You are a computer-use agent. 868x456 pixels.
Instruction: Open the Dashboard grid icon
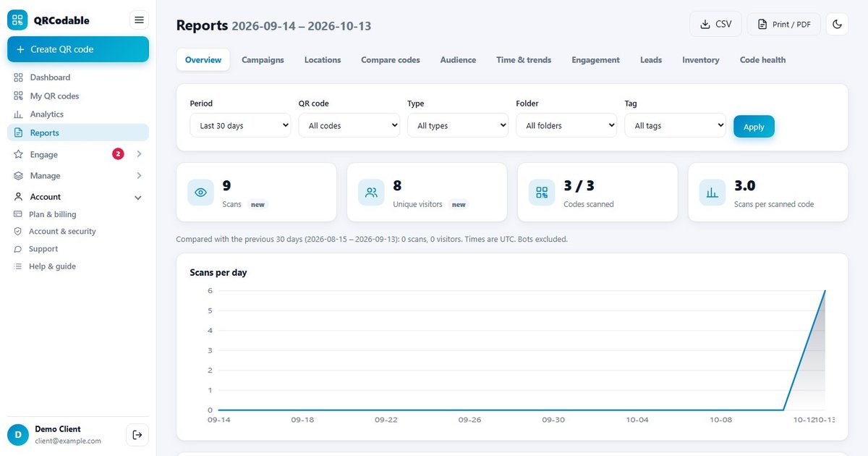18,77
